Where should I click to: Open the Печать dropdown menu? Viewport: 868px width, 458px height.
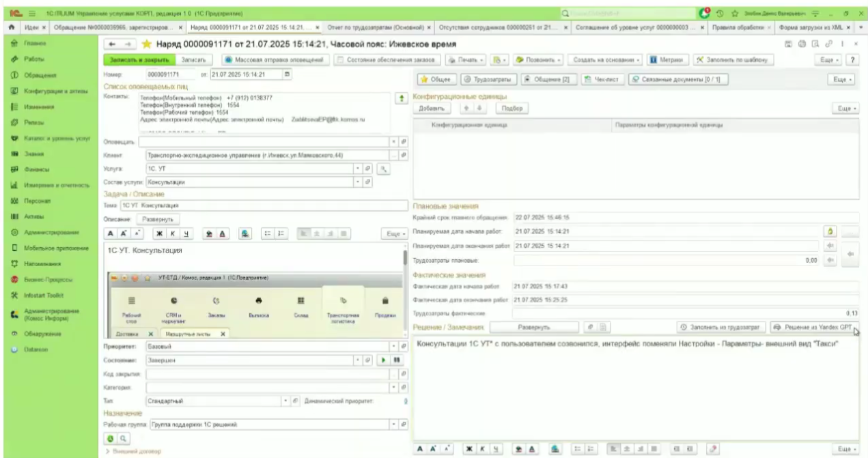pyautogui.click(x=464, y=59)
